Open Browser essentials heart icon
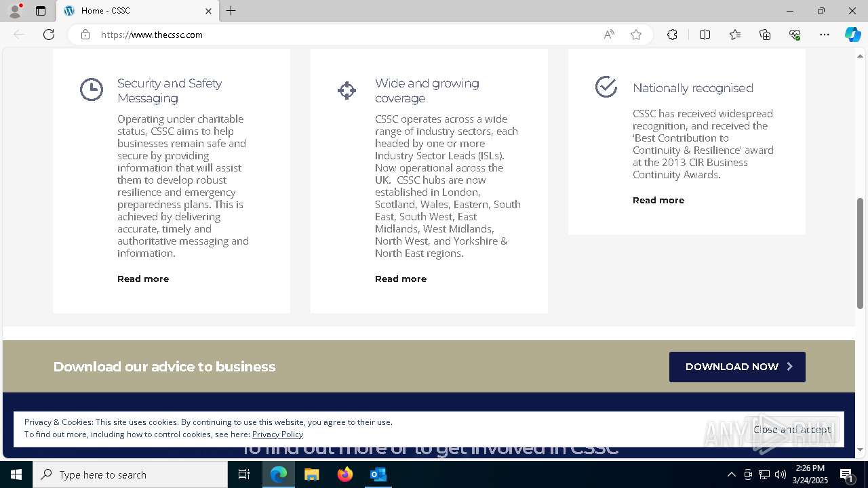 click(x=795, y=35)
